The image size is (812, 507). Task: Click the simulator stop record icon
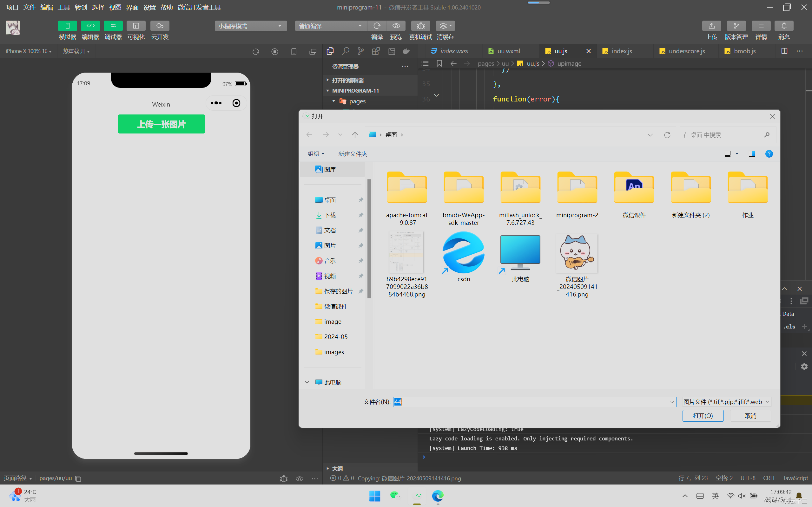pos(275,51)
